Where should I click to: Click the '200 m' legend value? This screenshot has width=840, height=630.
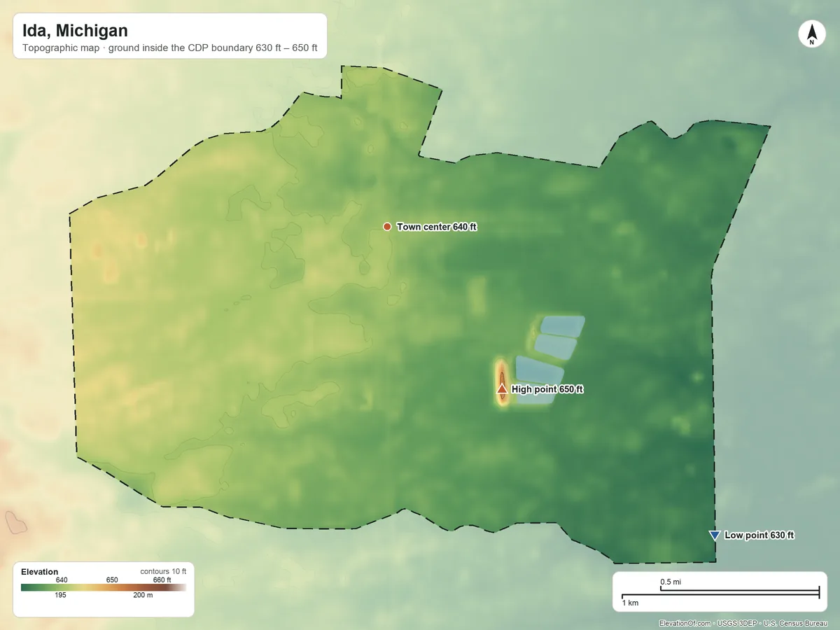141,595
